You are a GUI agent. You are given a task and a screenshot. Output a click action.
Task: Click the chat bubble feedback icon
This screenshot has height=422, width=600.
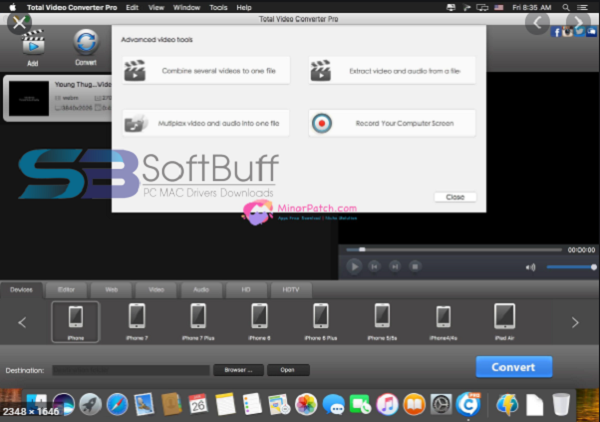tap(591, 32)
